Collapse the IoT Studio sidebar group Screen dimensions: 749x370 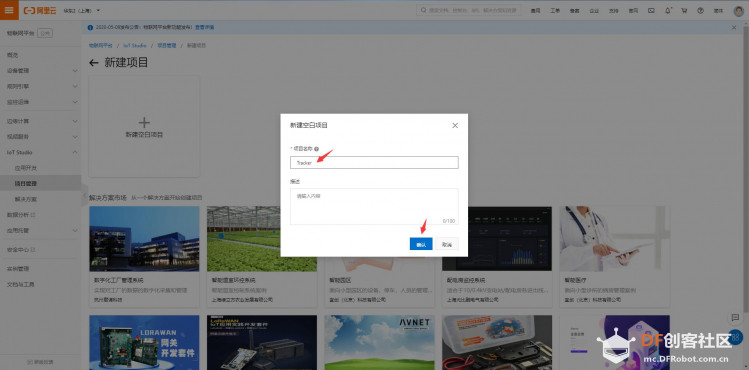(41, 152)
